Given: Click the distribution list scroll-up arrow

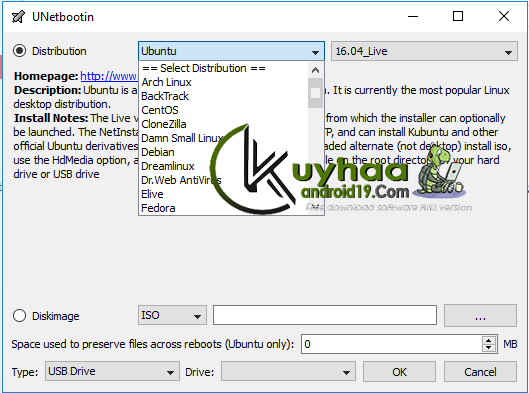Looking at the screenshot, I should 315,70.
